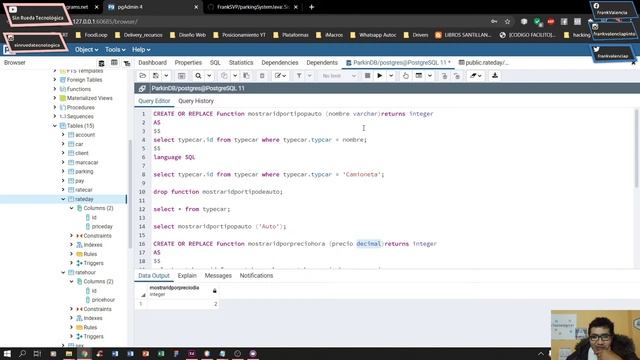The image size is (640, 360).
Task: Click the Filter funnel icon
Action: tap(299, 76)
